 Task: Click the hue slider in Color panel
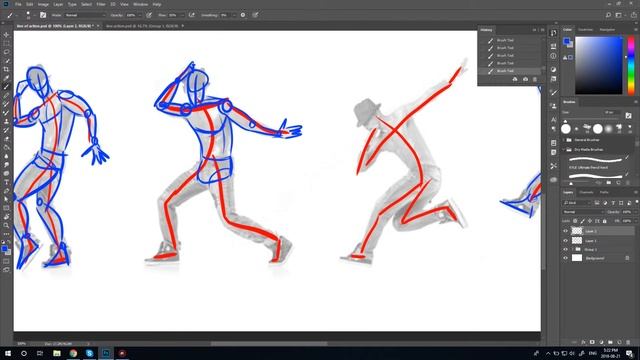(x=631, y=65)
